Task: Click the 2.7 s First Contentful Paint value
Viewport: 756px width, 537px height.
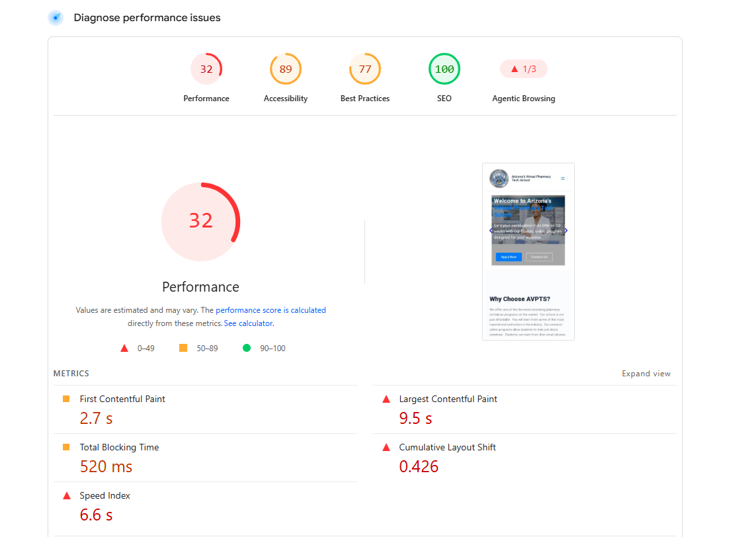Action: tap(96, 419)
